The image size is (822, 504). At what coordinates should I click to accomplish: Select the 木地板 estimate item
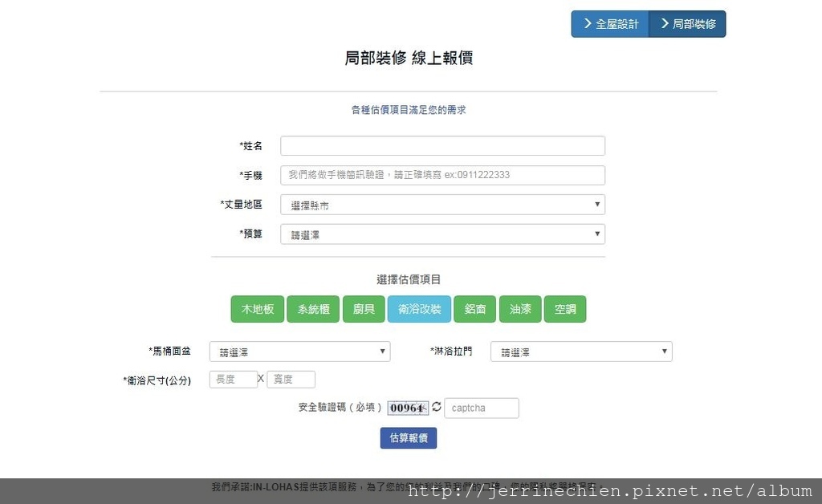pos(257,309)
